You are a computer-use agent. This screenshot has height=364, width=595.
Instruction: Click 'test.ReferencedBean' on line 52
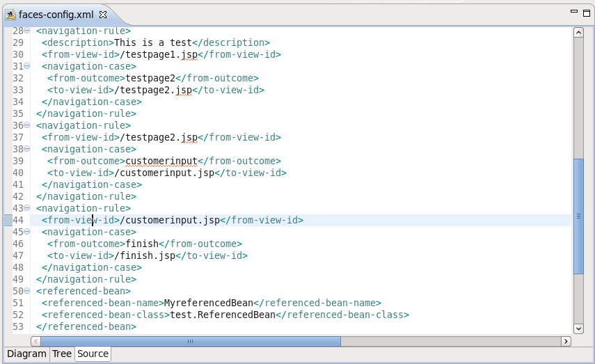tap(223, 315)
